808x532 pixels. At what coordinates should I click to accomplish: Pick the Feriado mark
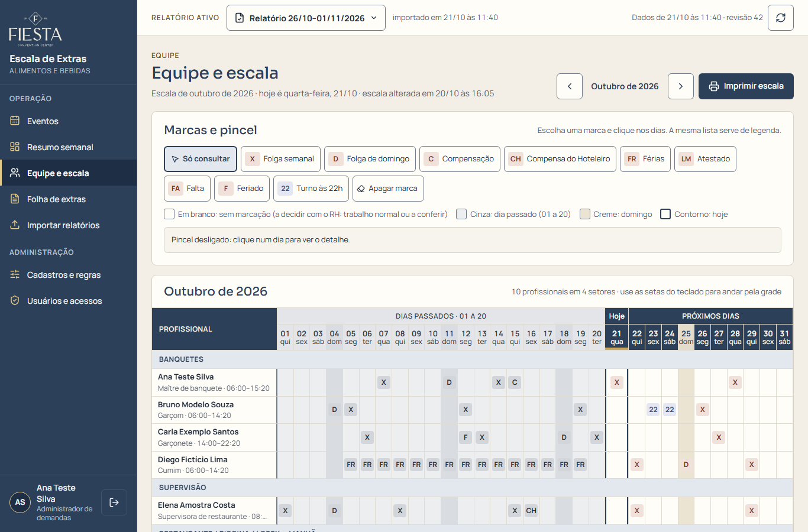point(242,189)
